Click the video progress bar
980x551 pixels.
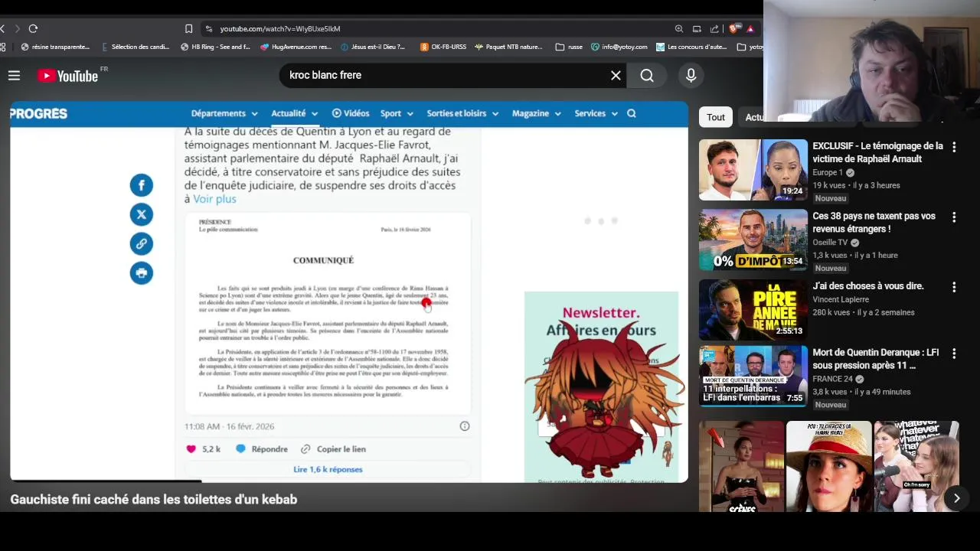pos(349,481)
